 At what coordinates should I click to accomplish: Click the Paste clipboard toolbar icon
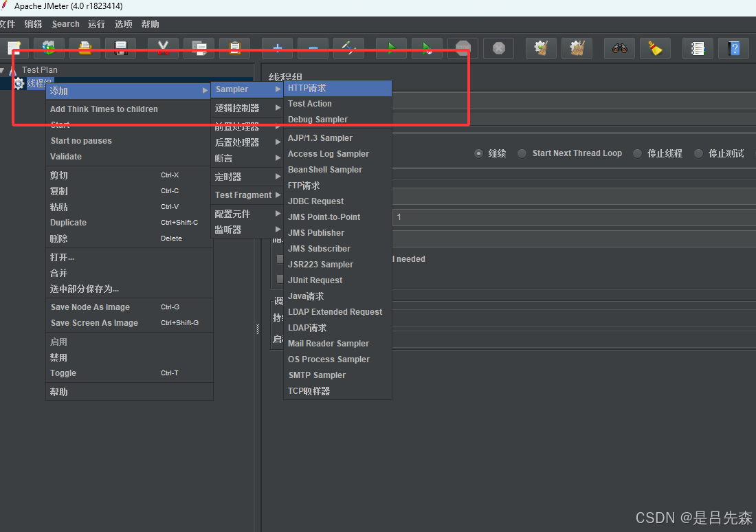(234, 48)
